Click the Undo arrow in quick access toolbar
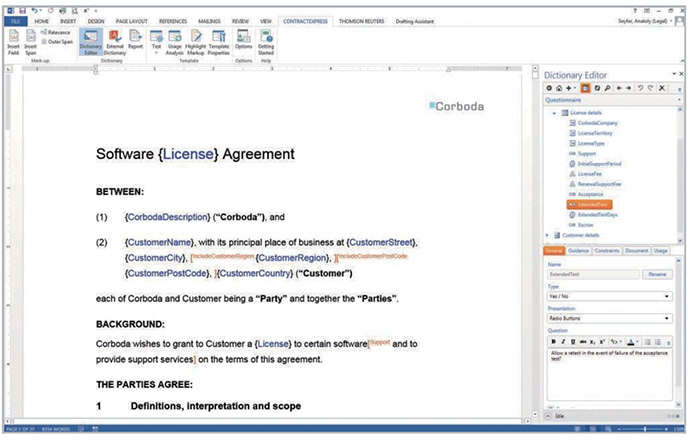The image size is (690, 440). point(35,10)
